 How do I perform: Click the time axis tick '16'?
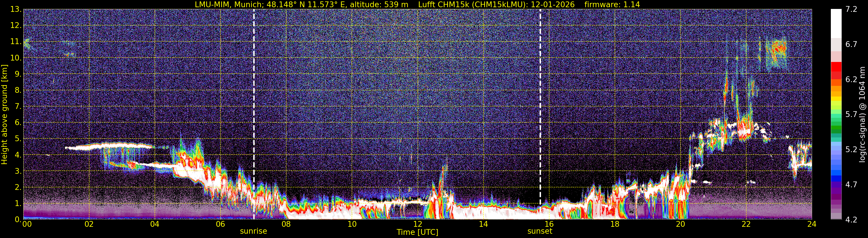549,224
